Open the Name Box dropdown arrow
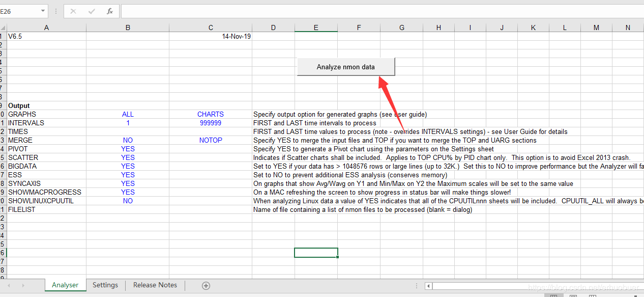The height and width of the screenshot is (297, 644). [x=43, y=11]
